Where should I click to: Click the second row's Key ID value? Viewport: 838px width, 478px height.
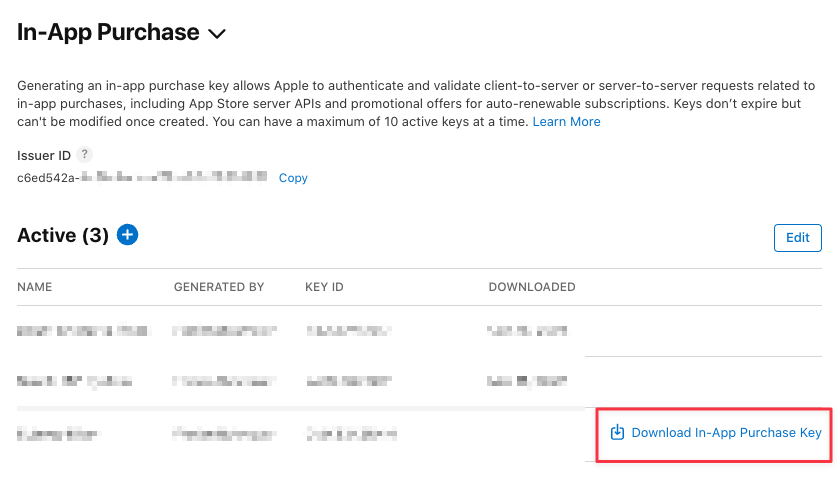pos(349,381)
